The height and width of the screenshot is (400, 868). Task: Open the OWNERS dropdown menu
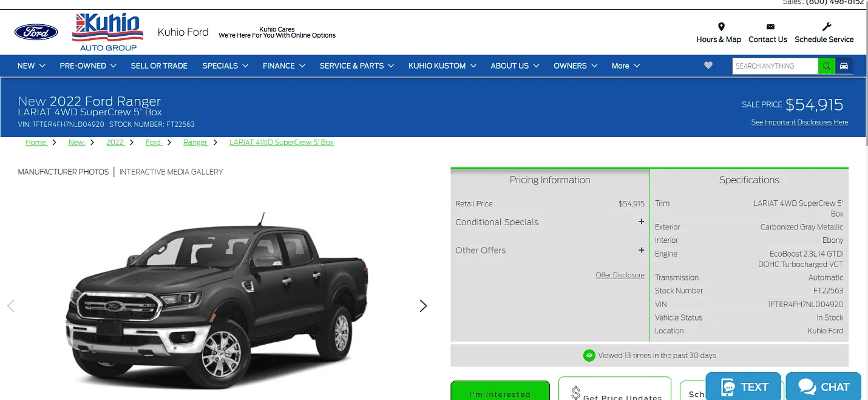575,66
